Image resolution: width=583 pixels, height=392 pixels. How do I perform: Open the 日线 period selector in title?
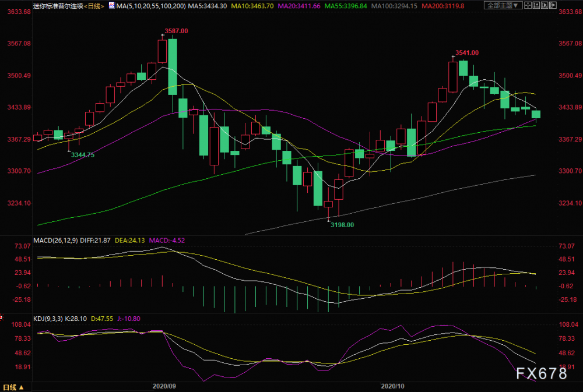point(94,6)
